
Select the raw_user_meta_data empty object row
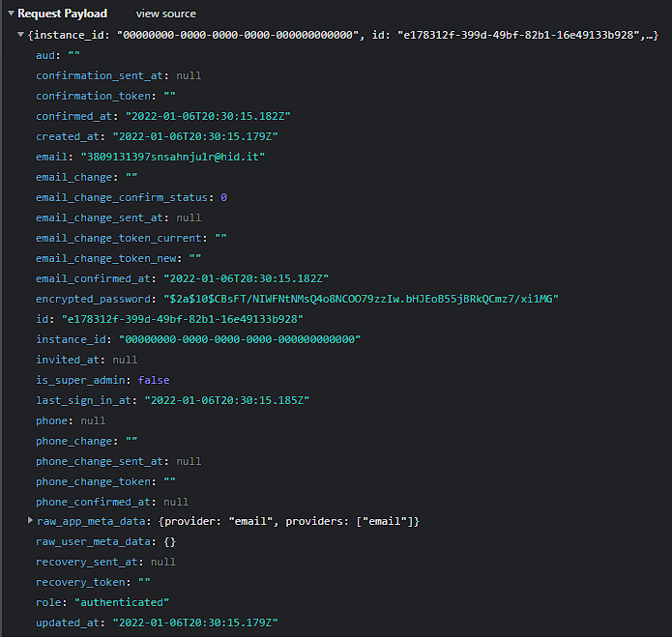coord(105,542)
